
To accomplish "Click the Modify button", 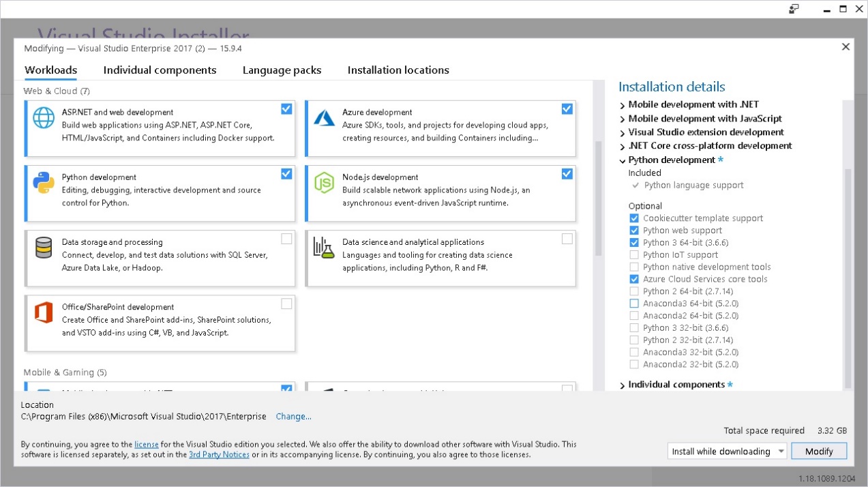I will [819, 452].
